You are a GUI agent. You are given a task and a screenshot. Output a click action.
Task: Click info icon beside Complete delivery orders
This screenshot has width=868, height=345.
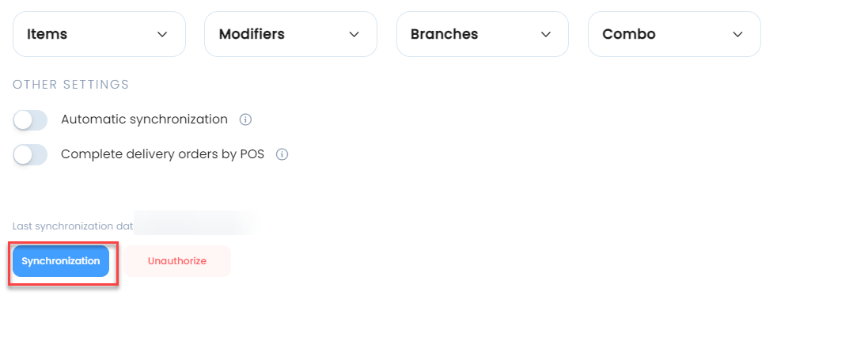pyautogui.click(x=282, y=154)
